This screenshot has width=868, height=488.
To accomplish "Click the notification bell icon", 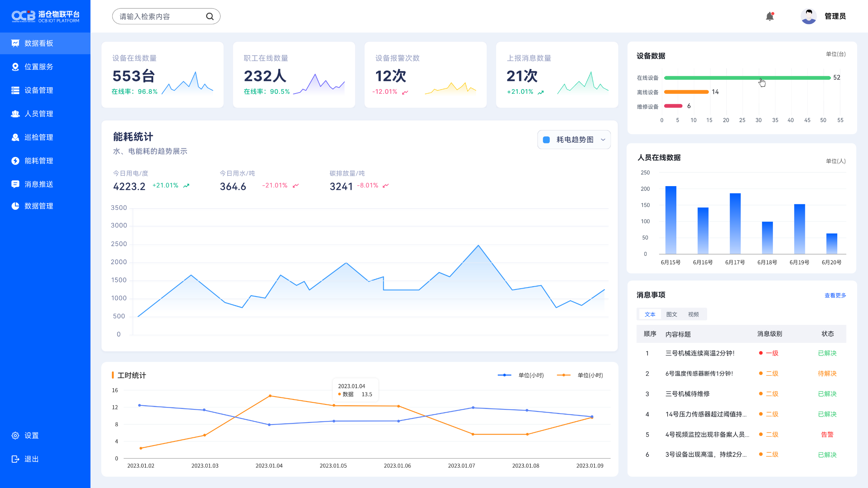I will click(770, 16).
